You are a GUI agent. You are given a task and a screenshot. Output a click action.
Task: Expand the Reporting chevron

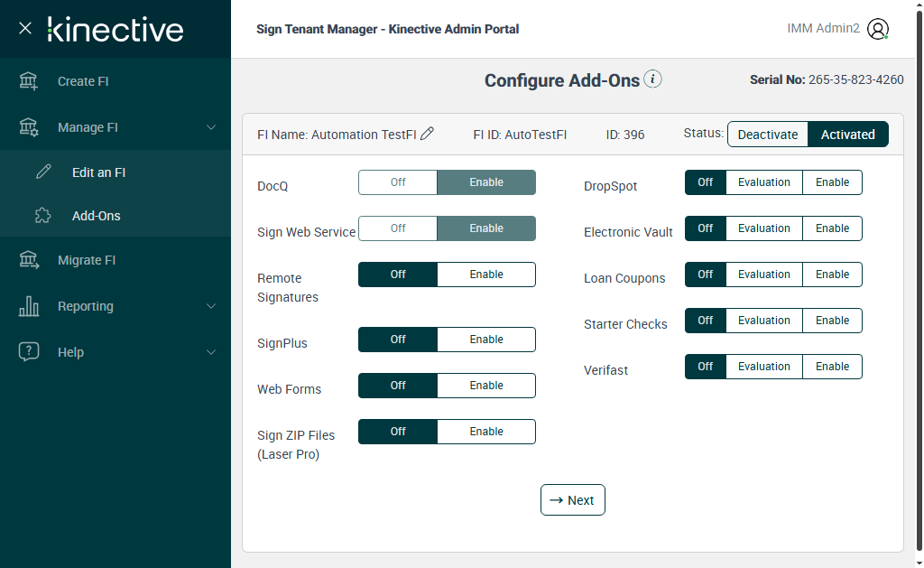coord(211,306)
